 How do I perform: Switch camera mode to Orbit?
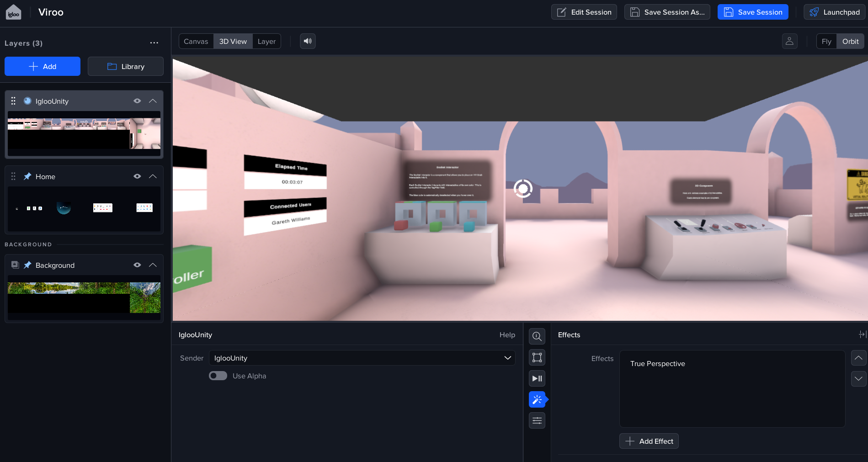[x=850, y=41]
